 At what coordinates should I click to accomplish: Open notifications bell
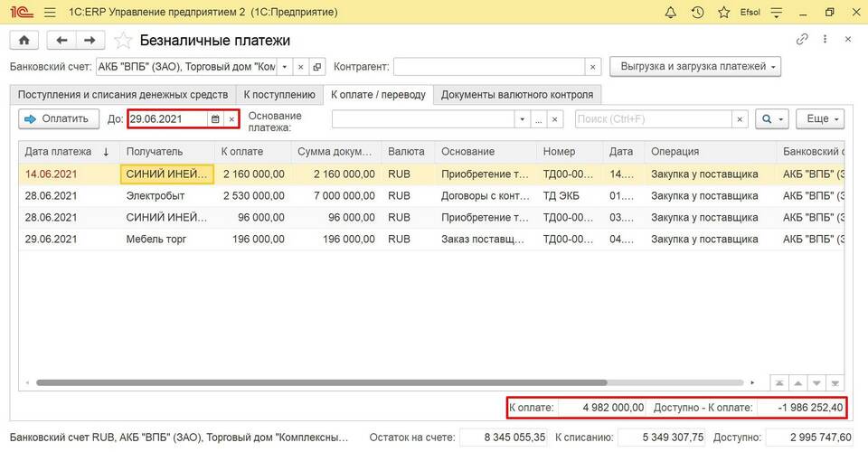click(x=670, y=12)
